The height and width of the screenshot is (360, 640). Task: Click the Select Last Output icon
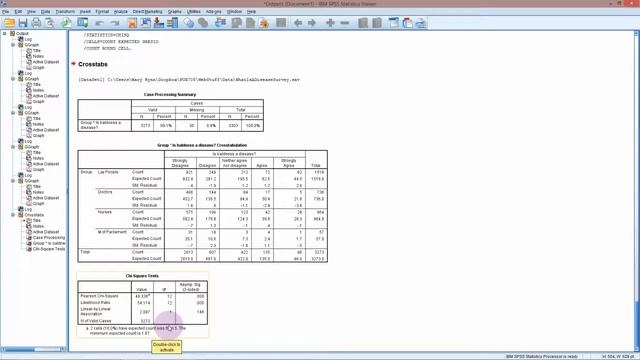(x=220, y=23)
